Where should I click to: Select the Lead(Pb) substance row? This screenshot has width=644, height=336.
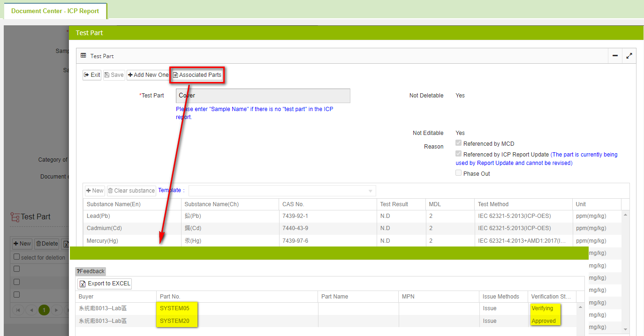click(x=352, y=216)
